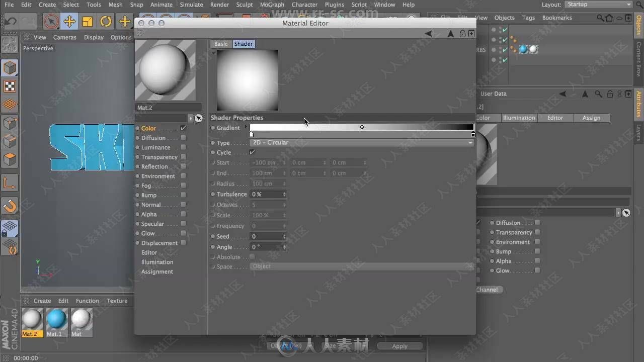
Task: Select the Scale tool in toolbar
Action: click(88, 22)
